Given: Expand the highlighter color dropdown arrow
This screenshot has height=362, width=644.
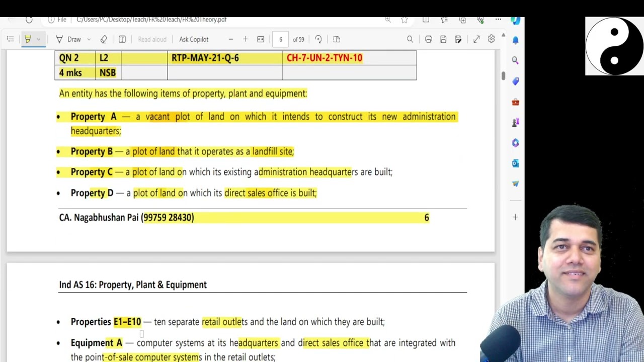Looking at the screenshot, I should coord(38,39).
